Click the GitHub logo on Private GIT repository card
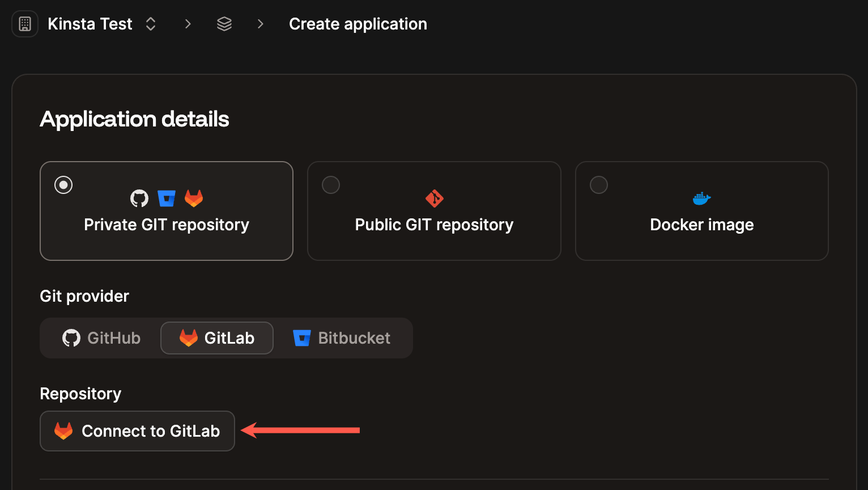The height and width of the screenshot is (490, 868). click(139, 198)
